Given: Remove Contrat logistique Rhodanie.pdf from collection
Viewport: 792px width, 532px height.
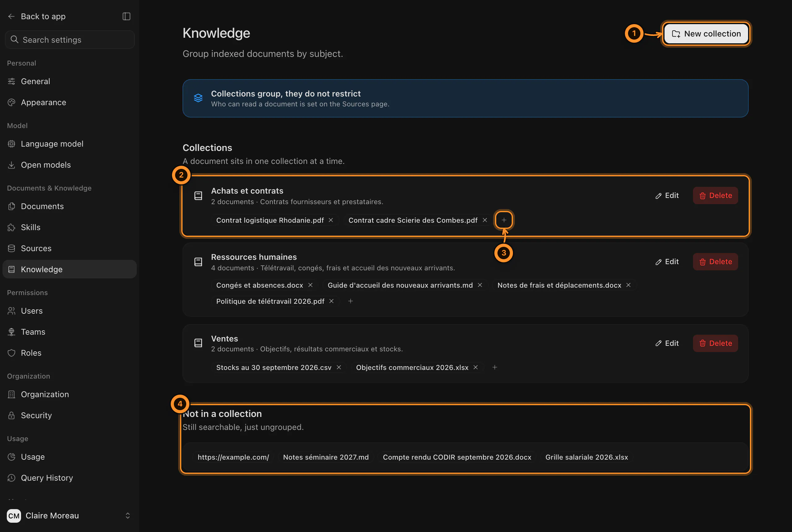Looking at the screenshot, I should point(331,220).
